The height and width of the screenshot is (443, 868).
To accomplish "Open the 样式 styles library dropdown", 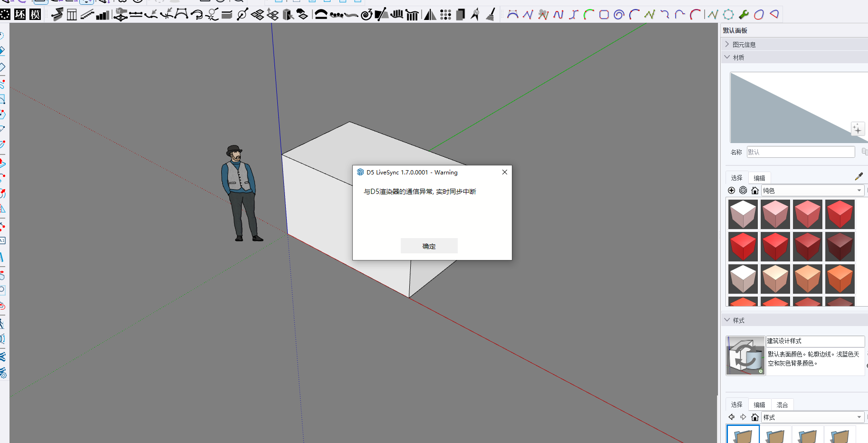I will tap(812, 417).
